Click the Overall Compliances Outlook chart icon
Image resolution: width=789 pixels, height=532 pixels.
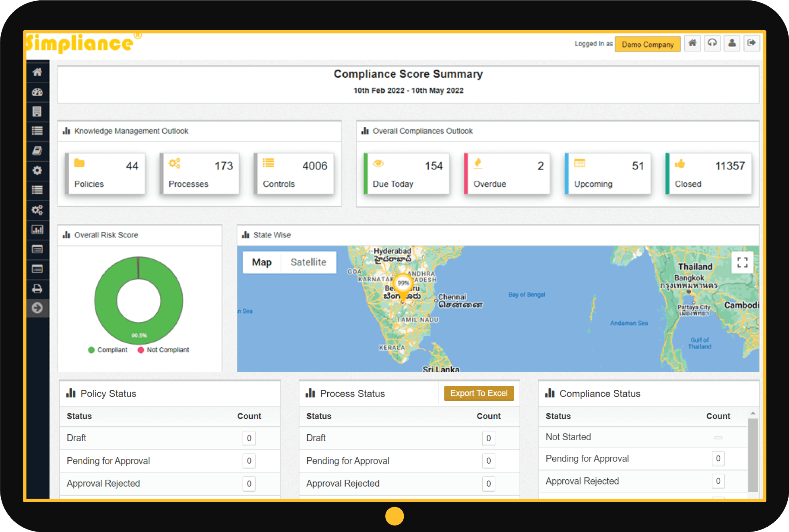coord(365,131)
